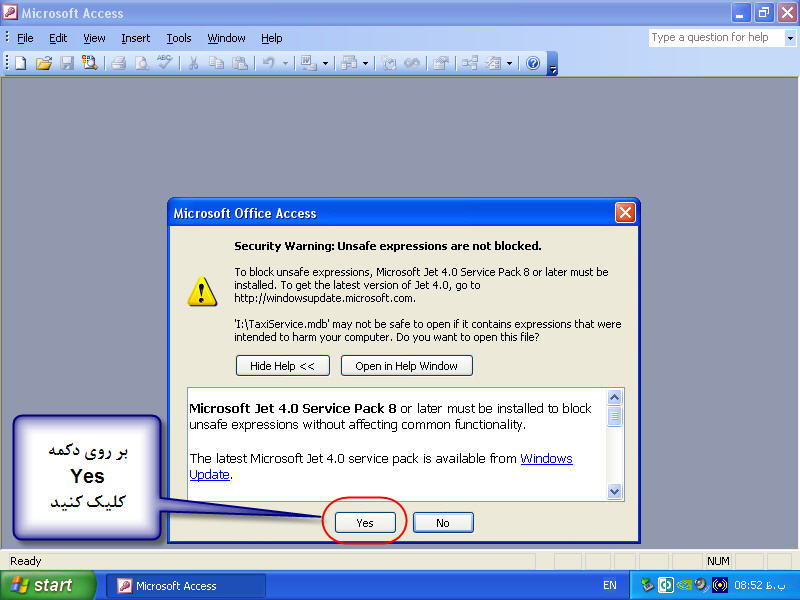The image size is (800, 600).
Task: Click the Safely Remove Hardware tray icon
Action: coord(647,585)
